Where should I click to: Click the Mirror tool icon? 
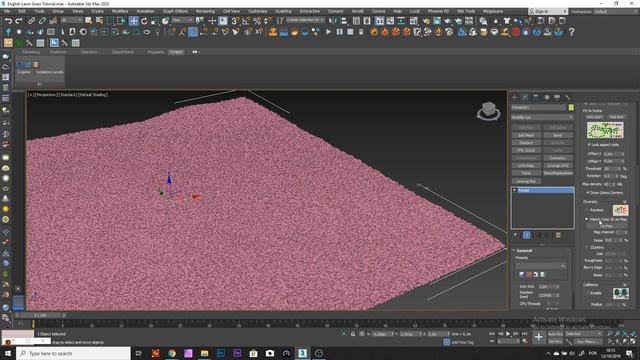click(333, 21)
